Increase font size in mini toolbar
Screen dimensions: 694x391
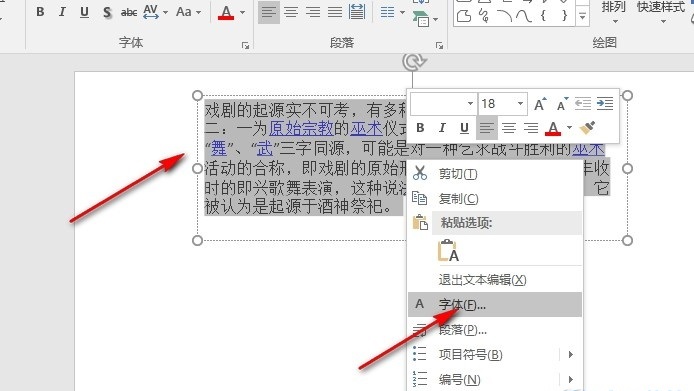pos(540,105)
